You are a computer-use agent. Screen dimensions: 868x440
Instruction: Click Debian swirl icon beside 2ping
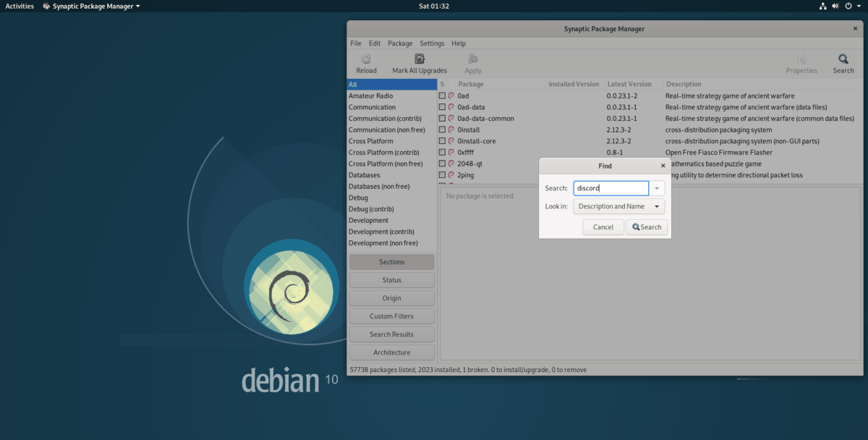pos(451,175)
